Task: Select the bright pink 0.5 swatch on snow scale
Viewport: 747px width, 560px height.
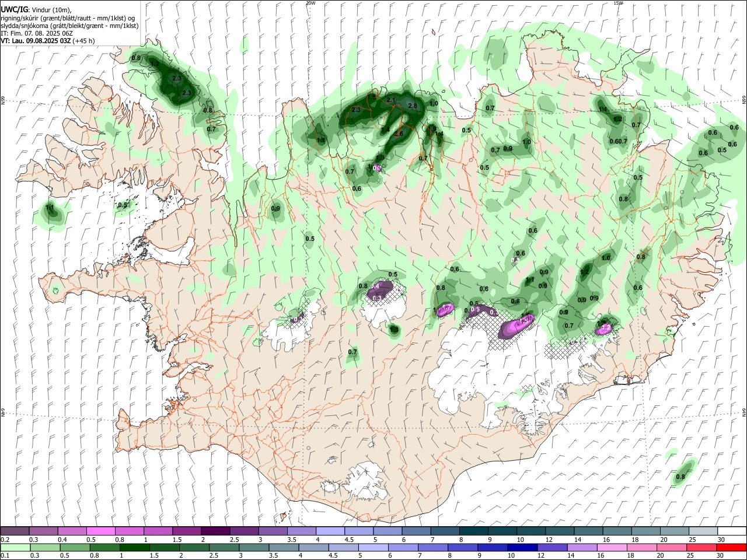Action: pos(100,531)
